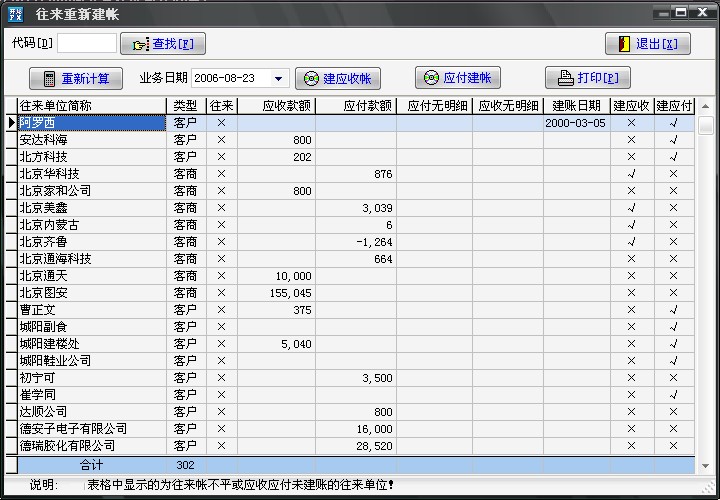Click the application icon in title bar
Viewport: 720px width, 500px height.
pyautogui.click(x=16, y=14)
